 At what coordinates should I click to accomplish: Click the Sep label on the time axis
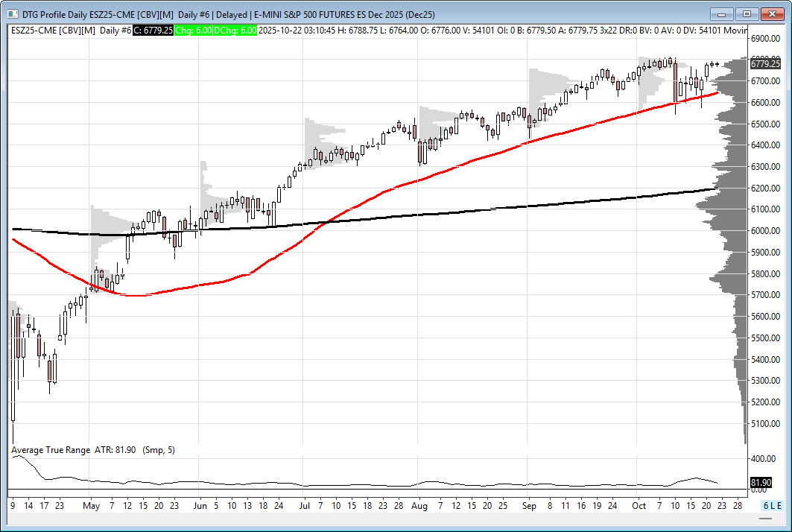[529, 505]
